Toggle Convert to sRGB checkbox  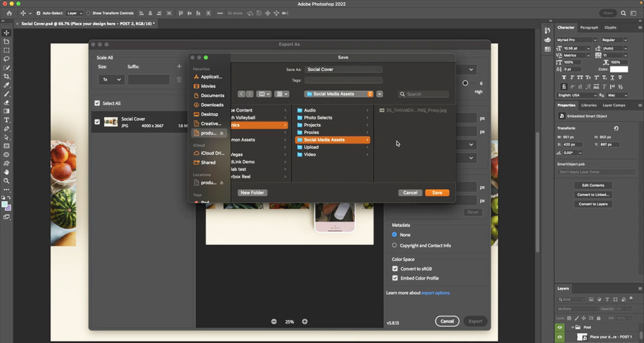[395, 269]
